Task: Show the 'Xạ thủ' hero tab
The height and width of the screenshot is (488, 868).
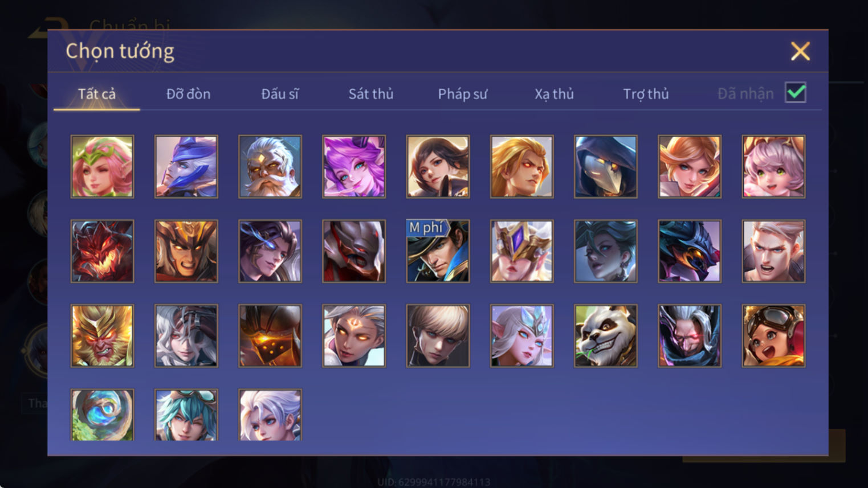Action: coord(554,94)
